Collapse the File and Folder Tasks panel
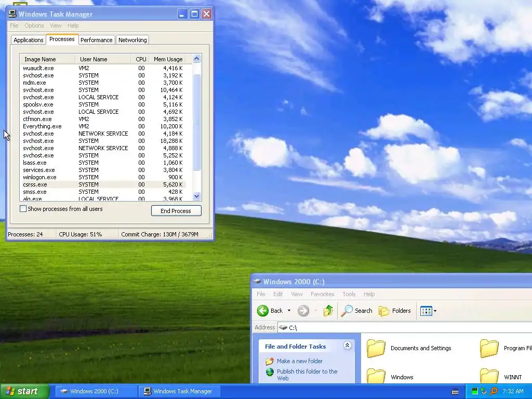This screenshot has width=532, height=399. [x=347, y=345]
